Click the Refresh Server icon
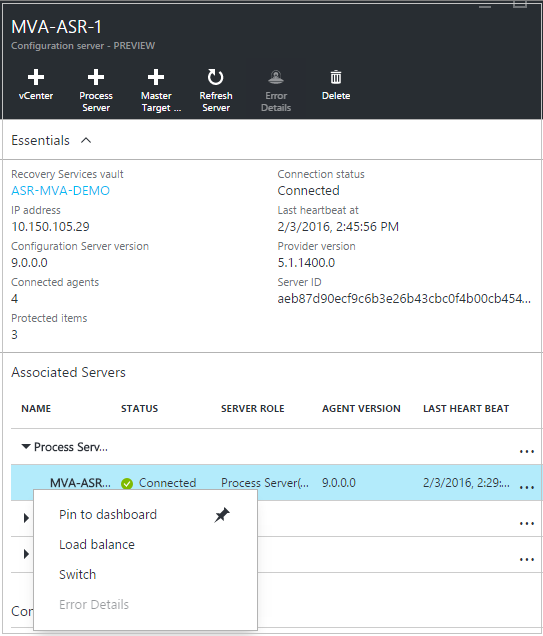Image resolution: width=543 pixels, height=636 pixels. tap(215, 77)
